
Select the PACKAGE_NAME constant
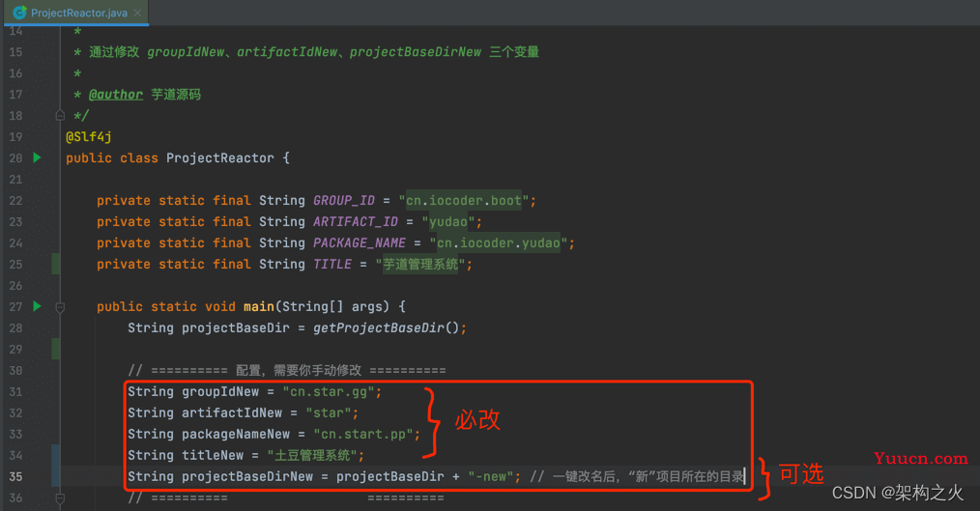pos(360,243)
